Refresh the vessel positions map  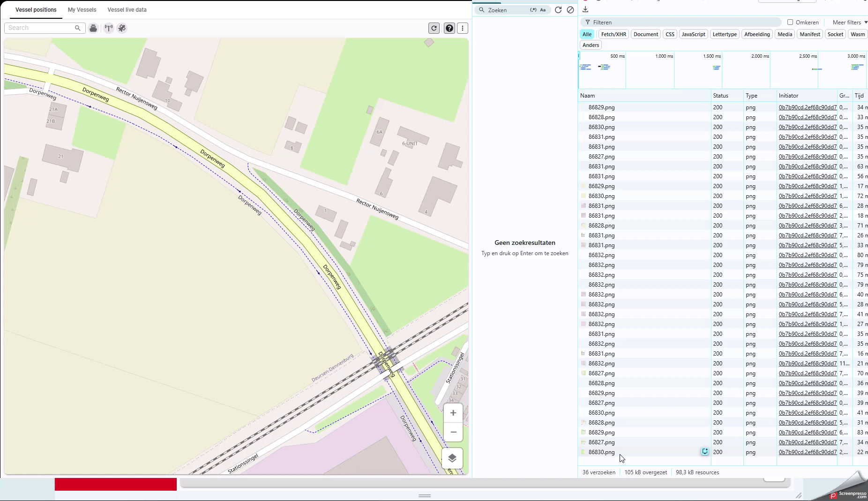434,28
